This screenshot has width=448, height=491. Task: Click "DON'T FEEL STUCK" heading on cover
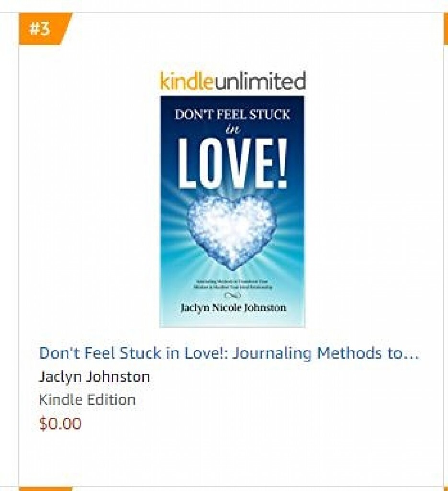pyautogui.click(x=232, y=115)
